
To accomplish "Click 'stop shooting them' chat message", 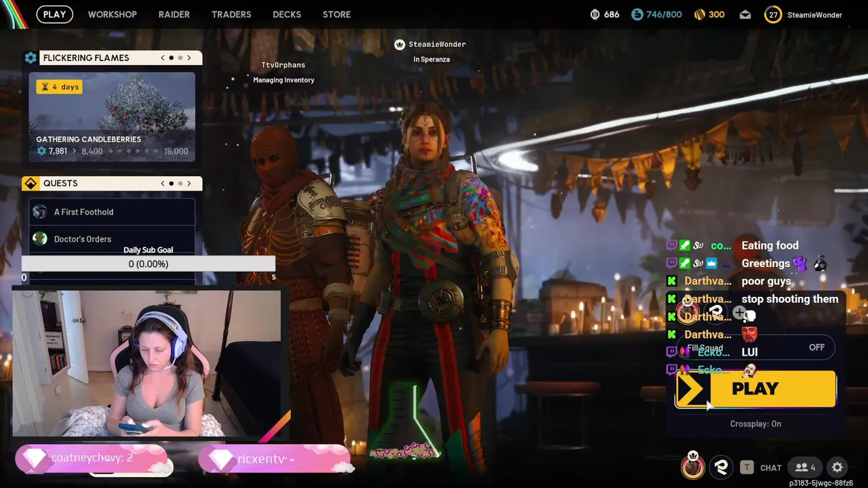I will pos(790,299).
